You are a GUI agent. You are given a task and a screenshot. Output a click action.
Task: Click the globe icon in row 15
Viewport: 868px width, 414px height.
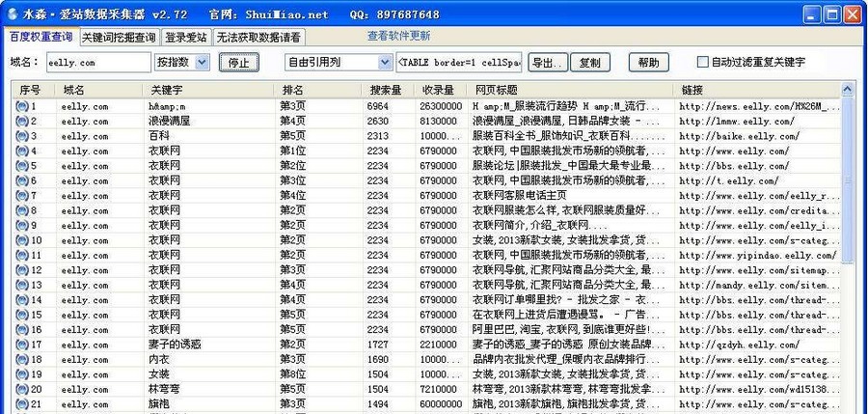[x=21, y=315]
